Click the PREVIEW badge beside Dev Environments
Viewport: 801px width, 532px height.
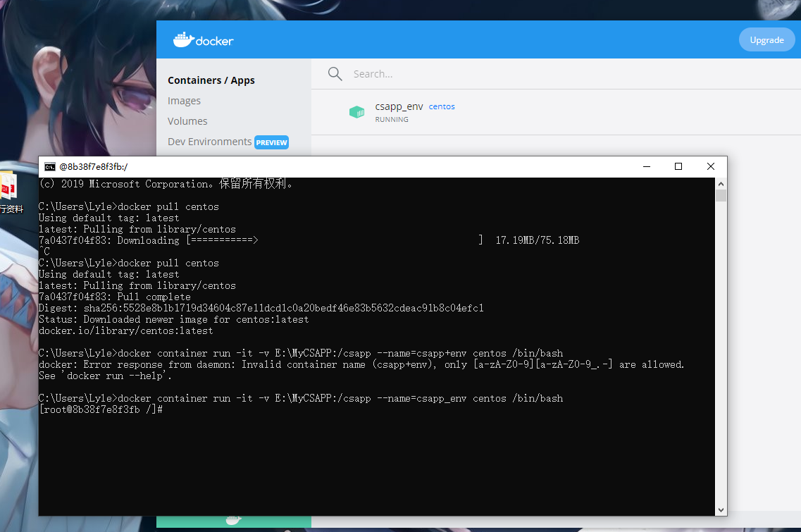272,142
